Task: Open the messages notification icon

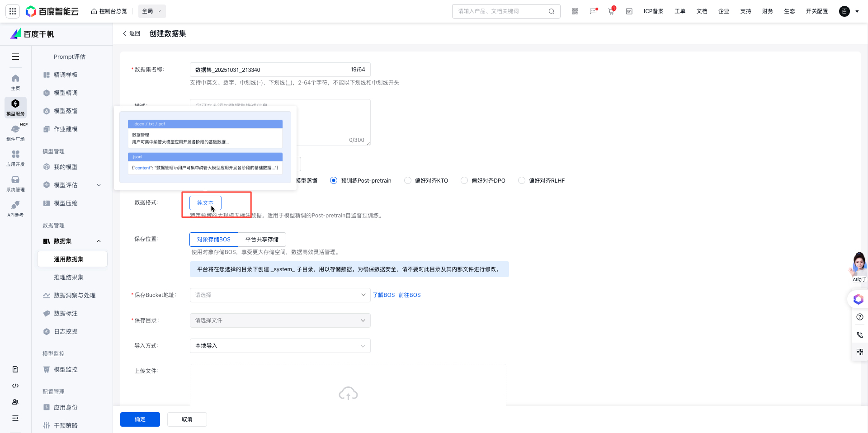Action: tap(593, 11)
